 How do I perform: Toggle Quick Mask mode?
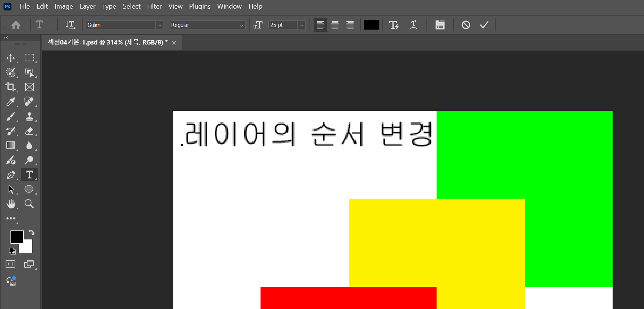coord(10,264)
